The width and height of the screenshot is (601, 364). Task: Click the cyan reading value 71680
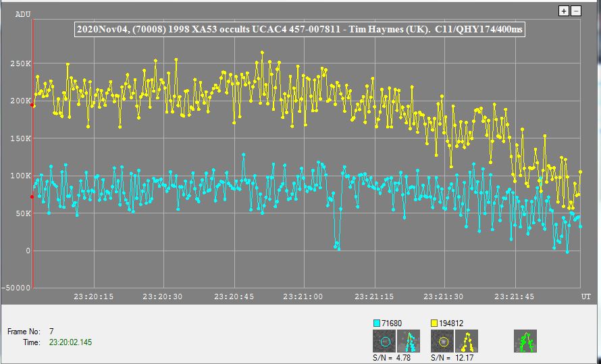(x=392, y=323)
